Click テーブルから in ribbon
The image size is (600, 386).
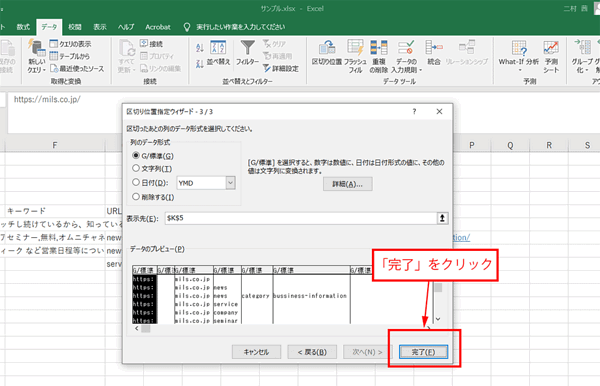pos(70,56)
